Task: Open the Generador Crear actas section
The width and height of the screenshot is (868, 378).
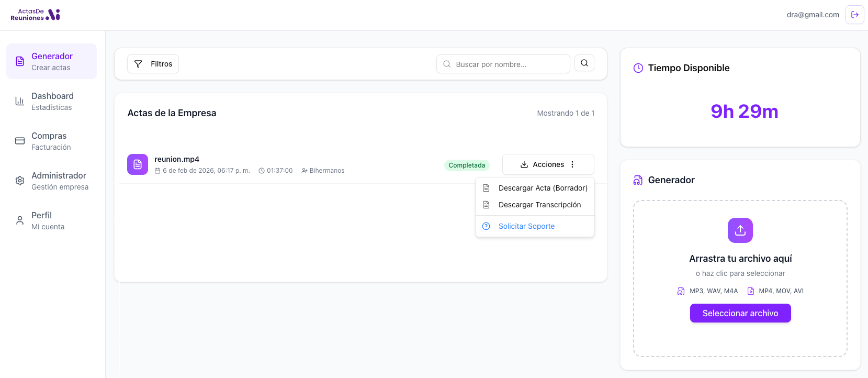Action: click(51, 61)
